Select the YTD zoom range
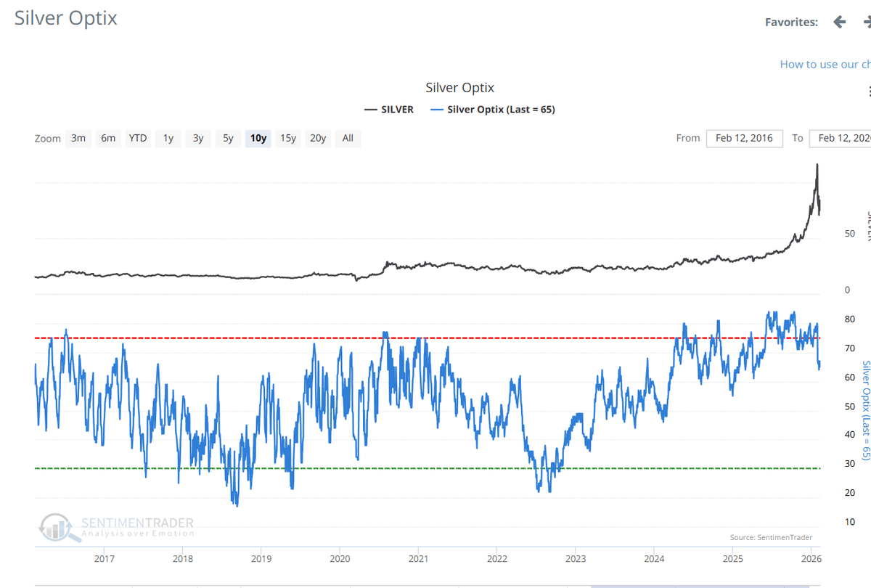The width and height of the screenshot is (871, 588). pyautogui.click(x=138, y=138)
